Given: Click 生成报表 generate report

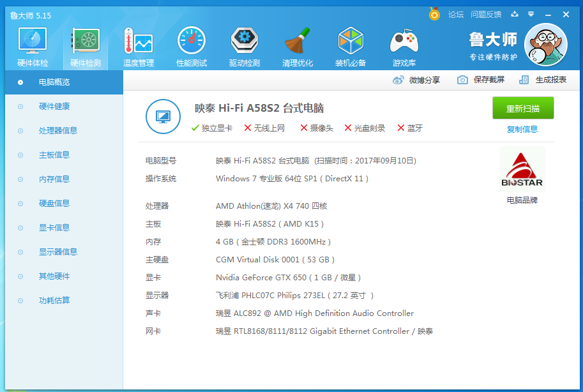Looking at the screenshot, I should (550, 80).
